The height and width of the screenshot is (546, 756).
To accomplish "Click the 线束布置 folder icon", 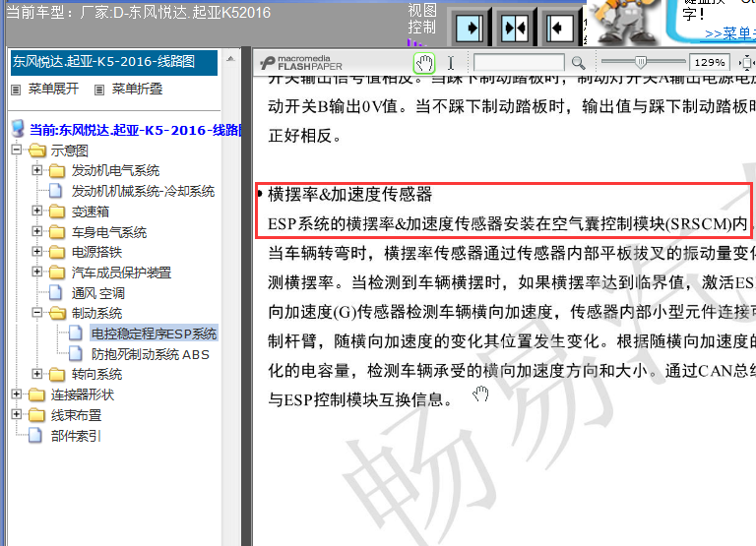I will coord(36,415).
